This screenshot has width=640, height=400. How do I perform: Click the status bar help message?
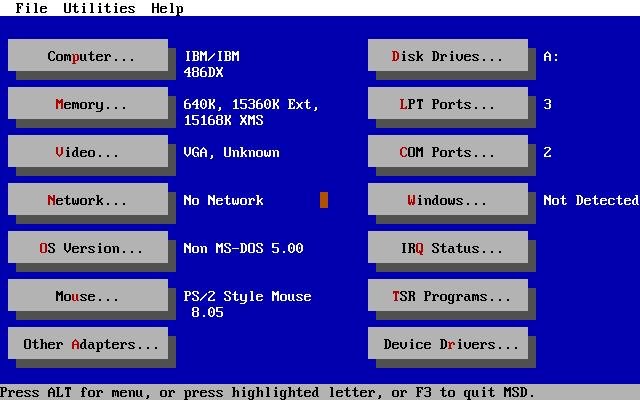267,392
